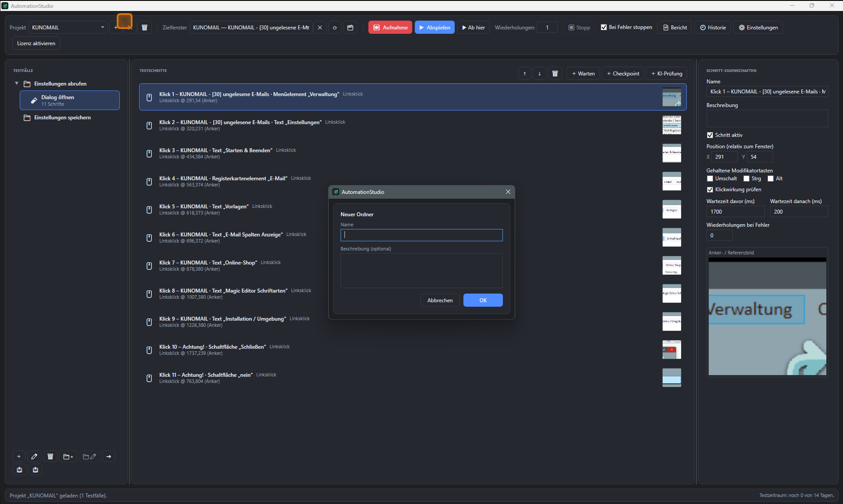Add a KI-Prüfung step
Screen dimensions: 843x504
pyautogui.click(x=667, y=74)
